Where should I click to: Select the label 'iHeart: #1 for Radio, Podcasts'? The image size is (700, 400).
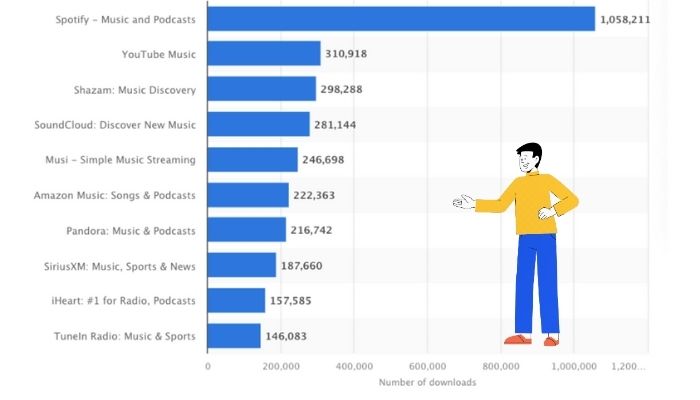click(124, 301)
